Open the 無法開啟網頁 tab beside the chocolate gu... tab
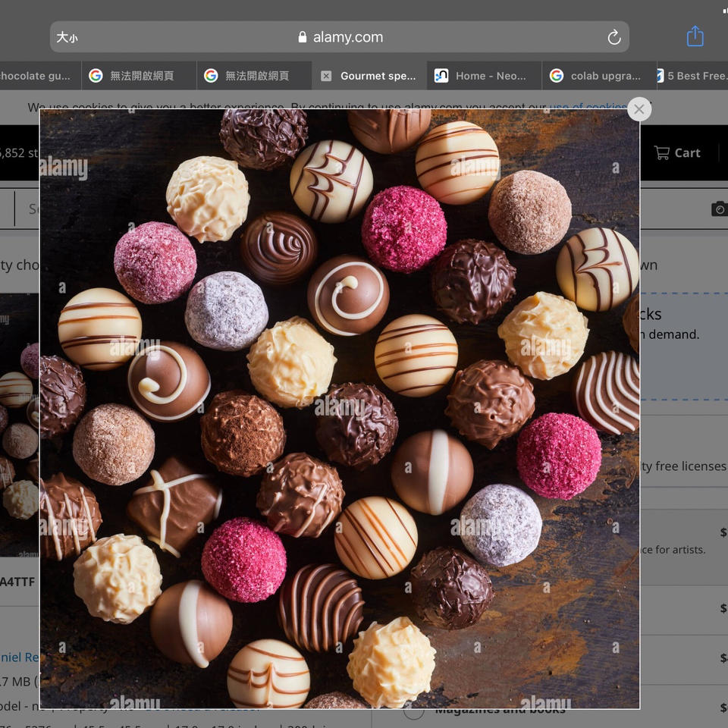728x728 pixels. click(140, 76)
